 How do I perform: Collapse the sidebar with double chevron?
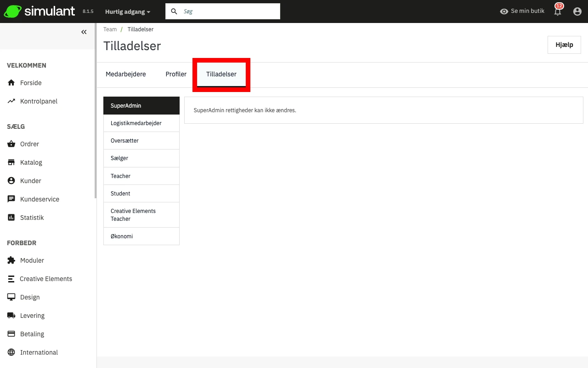[84, 32]
